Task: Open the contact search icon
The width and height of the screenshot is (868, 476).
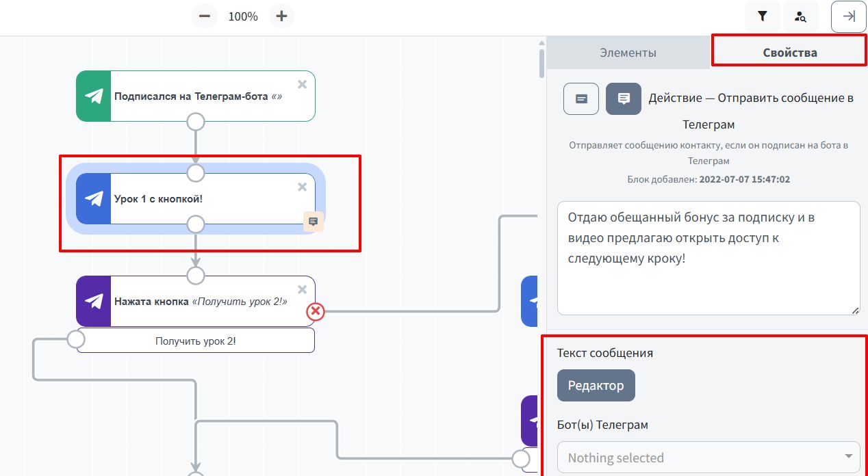Action: point(800,16)
